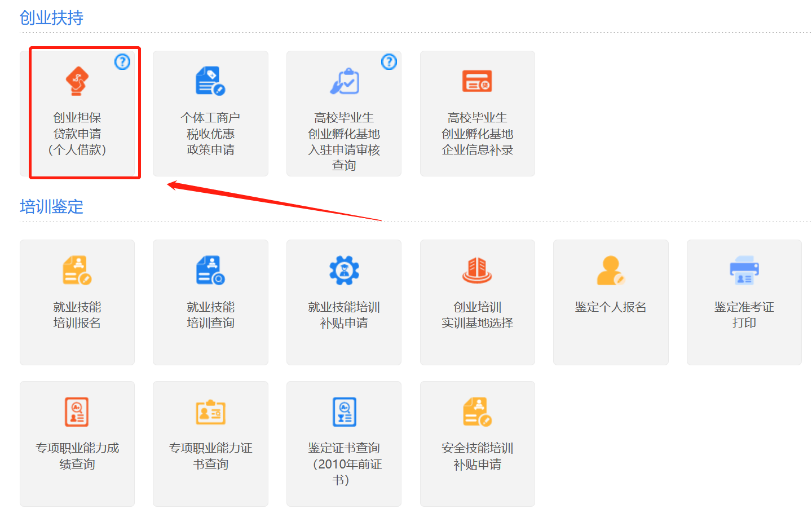Click the 安全技能培训补贴申请 orange document icon
The width and height of the screenshot is (812, 513).
coord(477,412)
